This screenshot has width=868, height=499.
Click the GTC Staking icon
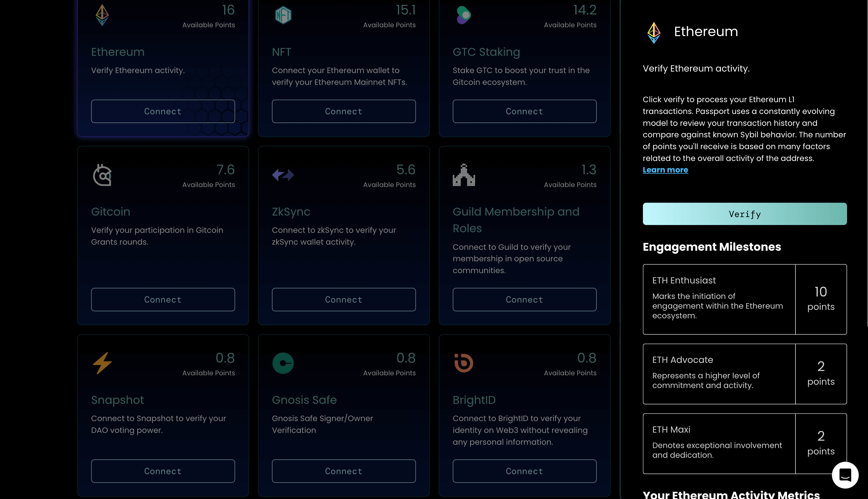464,15
